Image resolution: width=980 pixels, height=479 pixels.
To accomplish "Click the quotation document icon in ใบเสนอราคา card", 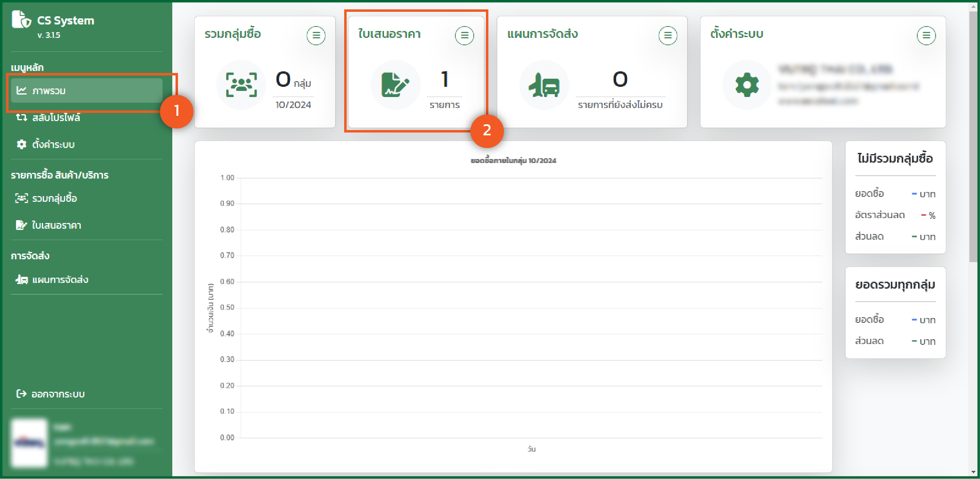I will [x=395, y=85].
